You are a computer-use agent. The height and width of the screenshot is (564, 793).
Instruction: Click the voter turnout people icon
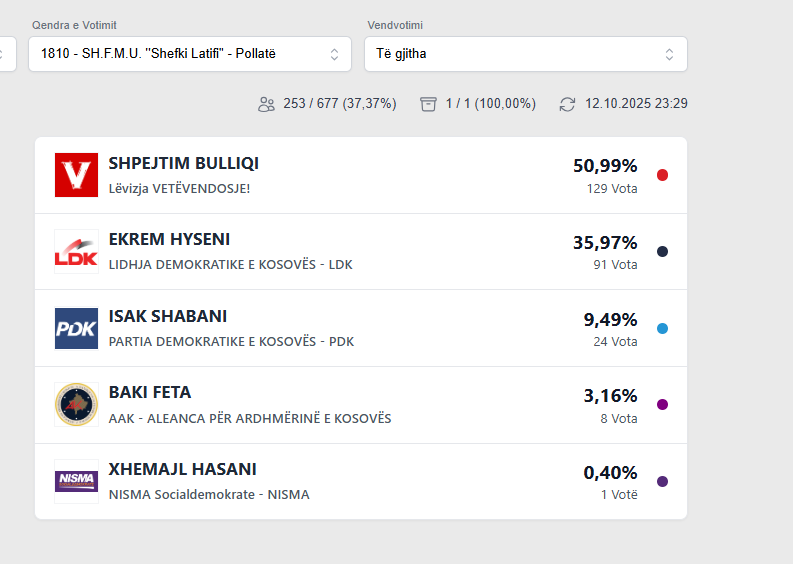coord(266,104)
